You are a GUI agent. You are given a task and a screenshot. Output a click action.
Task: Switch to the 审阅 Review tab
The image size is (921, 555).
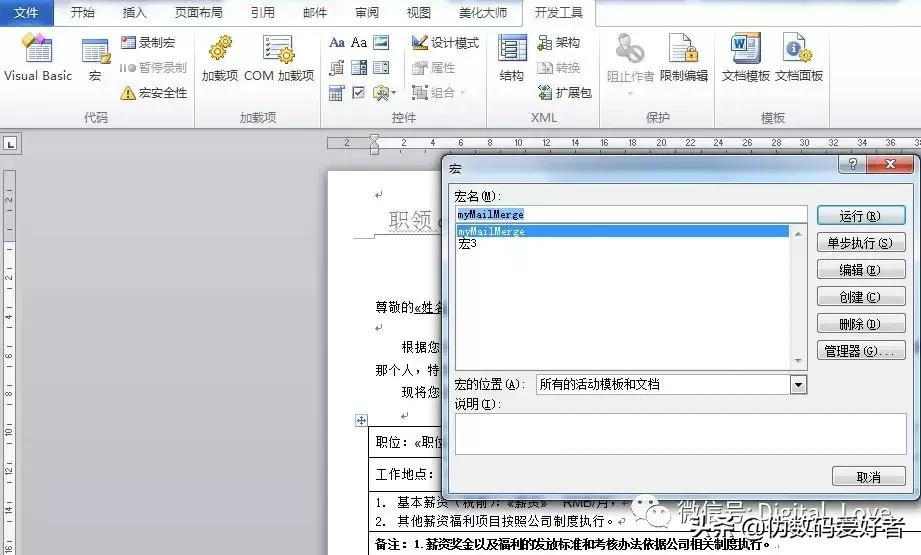(x=367, y=12)
